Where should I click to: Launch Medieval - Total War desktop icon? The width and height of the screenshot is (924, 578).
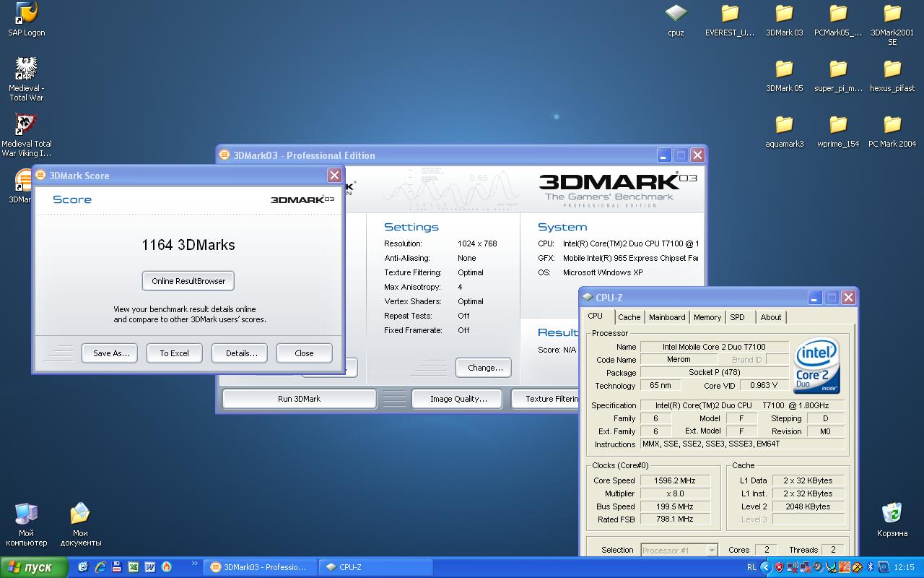(26, 79)
